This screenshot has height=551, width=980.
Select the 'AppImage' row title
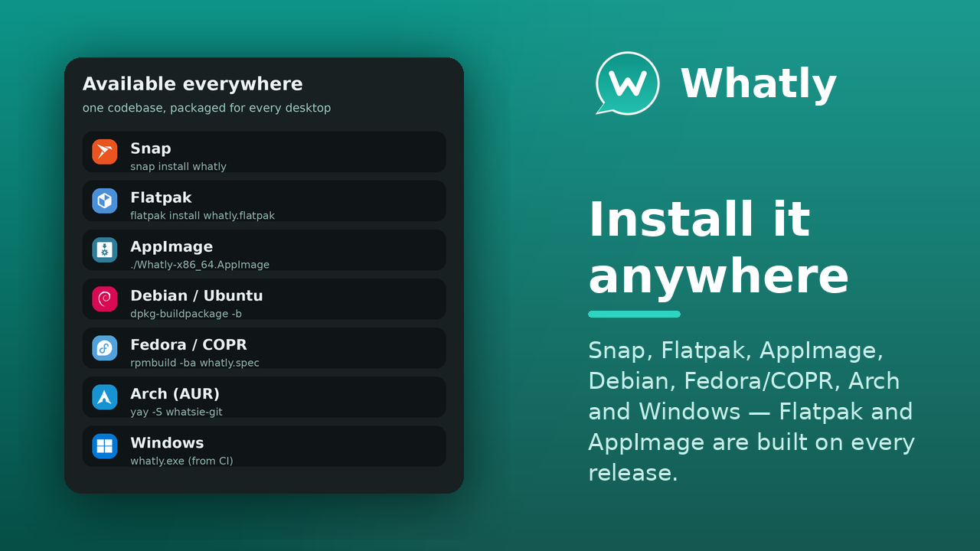click(x=171, y=246)
